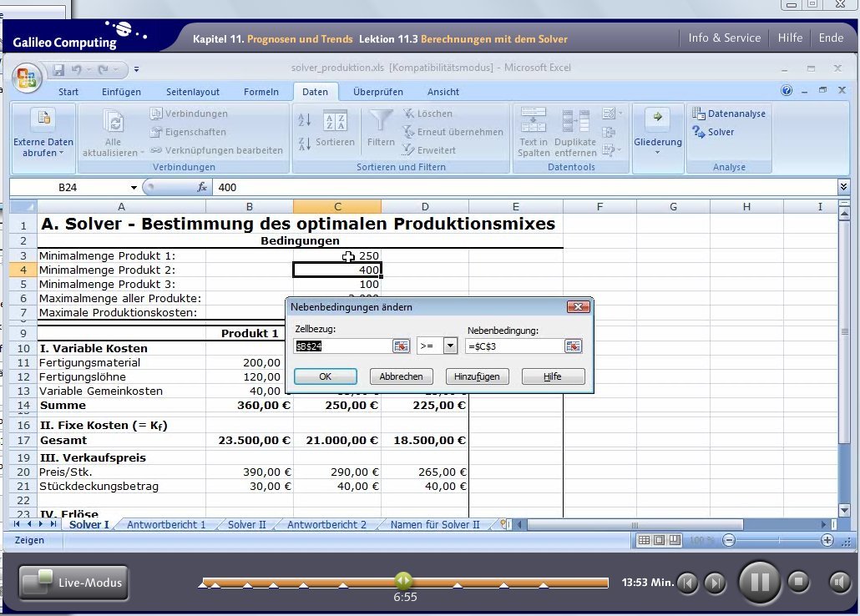Sort descending with the Z-A icon
This screenshot has width=860, height=616.
point(305,144)
